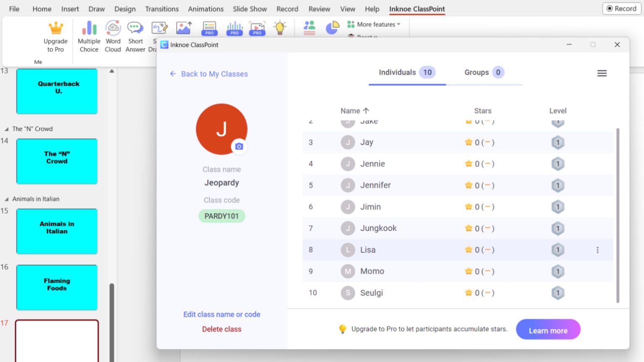Select the Multiple Choice activity icon
Image resolution: width=644 pixels, height=362 pixels.
[x=89, y=28]
